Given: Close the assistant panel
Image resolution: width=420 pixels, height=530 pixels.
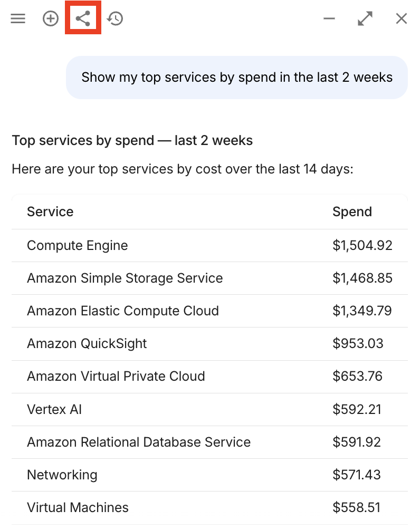Looking at the screenshot, I should 402,19.
